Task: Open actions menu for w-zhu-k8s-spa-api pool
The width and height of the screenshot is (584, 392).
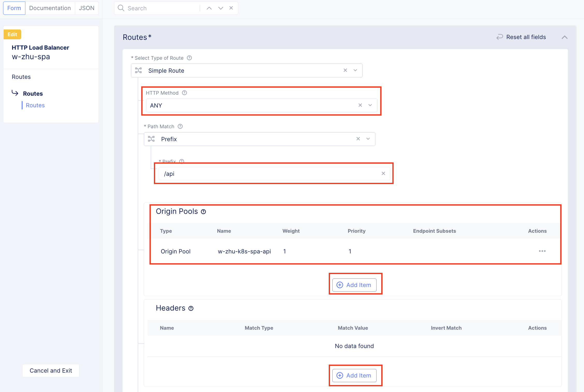Action: [x=542, y=251]
